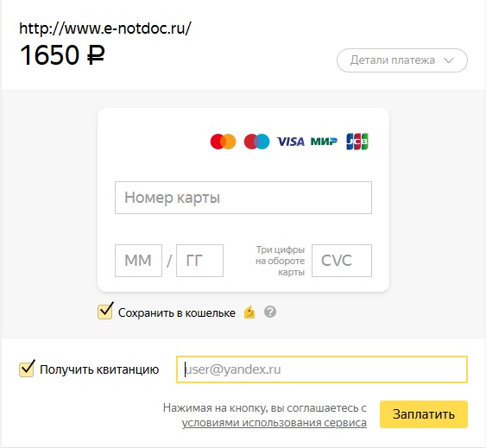Click the yellow Заплатить button
486x448 pixels.
pyautogui.click(x=424, y=414)
